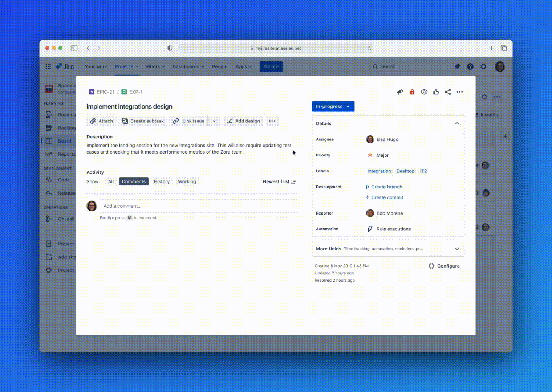Click the Configure gear icon
Screen dimensions: 552x392
point(431,266)
